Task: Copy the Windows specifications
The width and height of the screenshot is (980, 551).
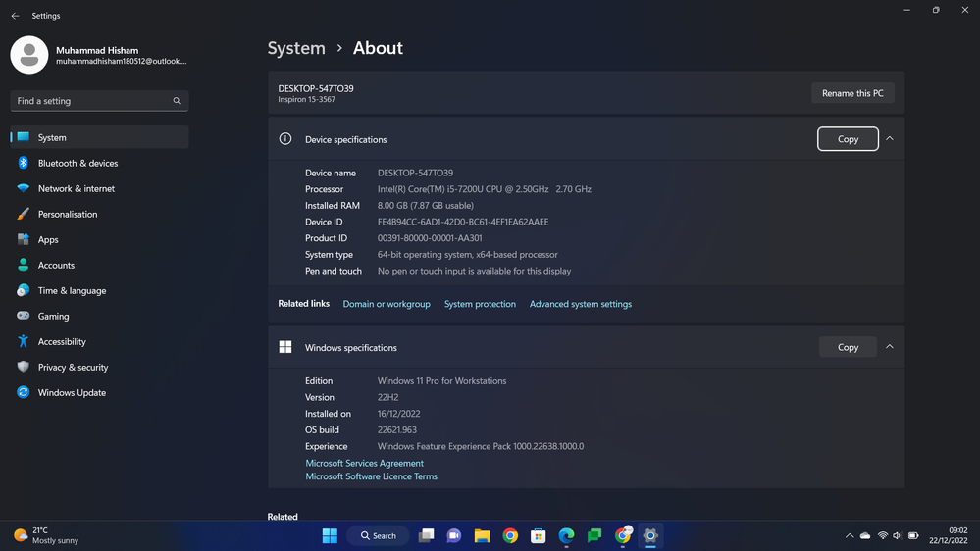Action: 848,347
